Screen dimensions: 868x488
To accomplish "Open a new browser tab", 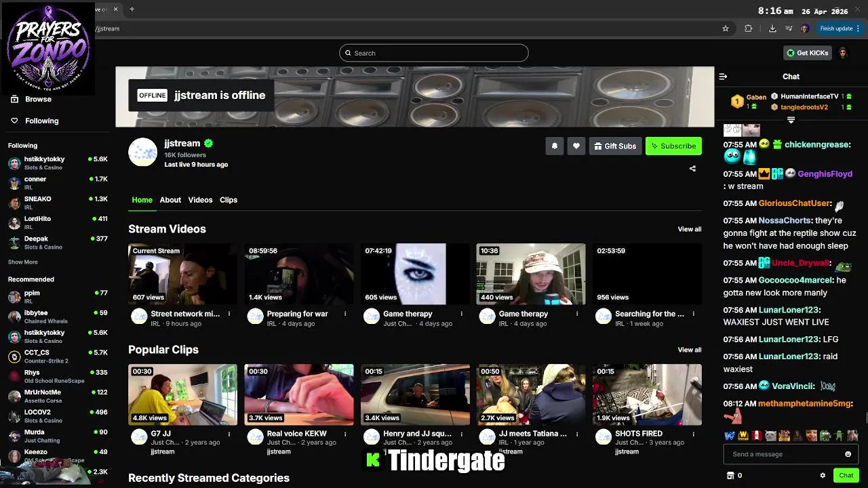I will (132, 9).
